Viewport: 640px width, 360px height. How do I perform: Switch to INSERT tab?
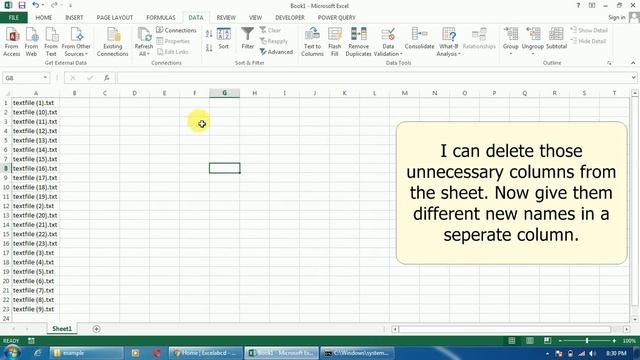[74, 18]
